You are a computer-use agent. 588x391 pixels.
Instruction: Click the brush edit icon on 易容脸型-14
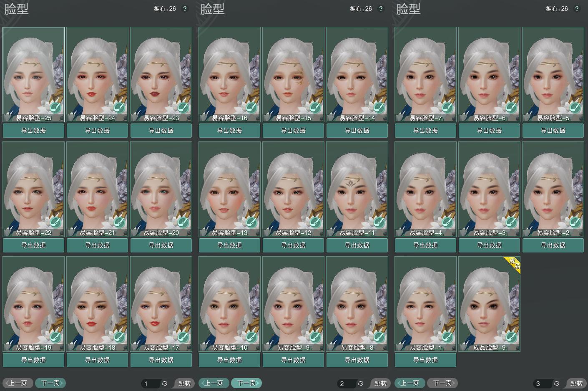coord(379,108)
